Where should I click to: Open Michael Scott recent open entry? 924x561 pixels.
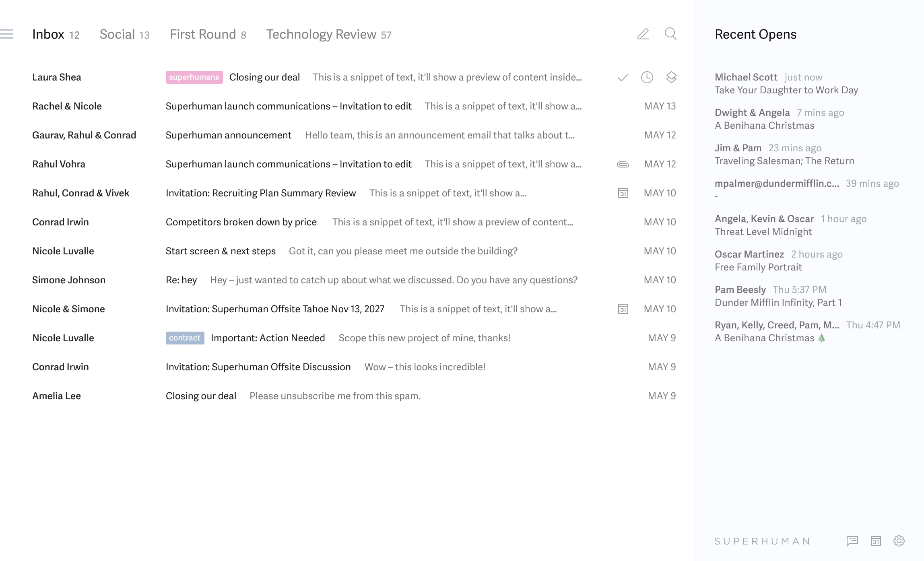pyautogui.click(x=786, y=84)
